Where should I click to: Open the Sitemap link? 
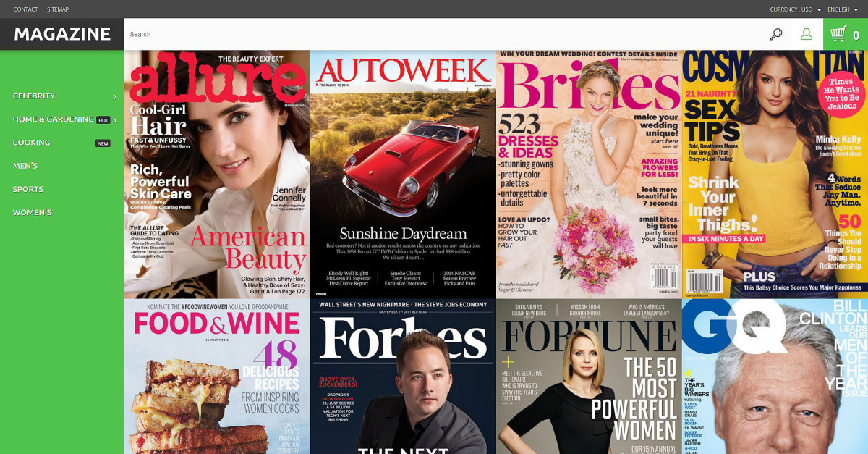[58, 9]
